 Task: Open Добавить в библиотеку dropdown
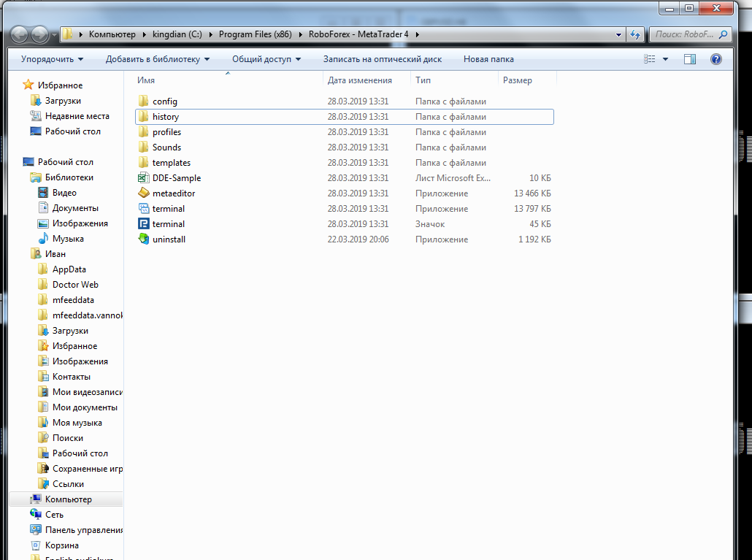[x=158, y=59]
